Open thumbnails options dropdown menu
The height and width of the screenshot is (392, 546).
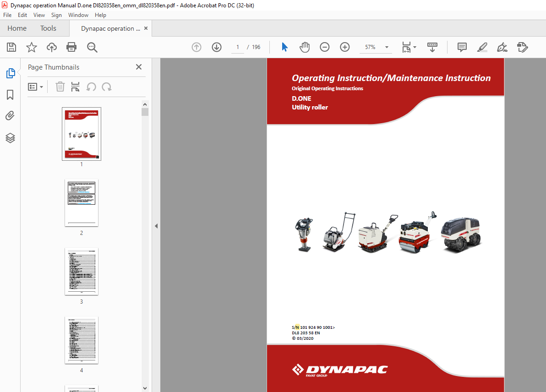[35, 87]
